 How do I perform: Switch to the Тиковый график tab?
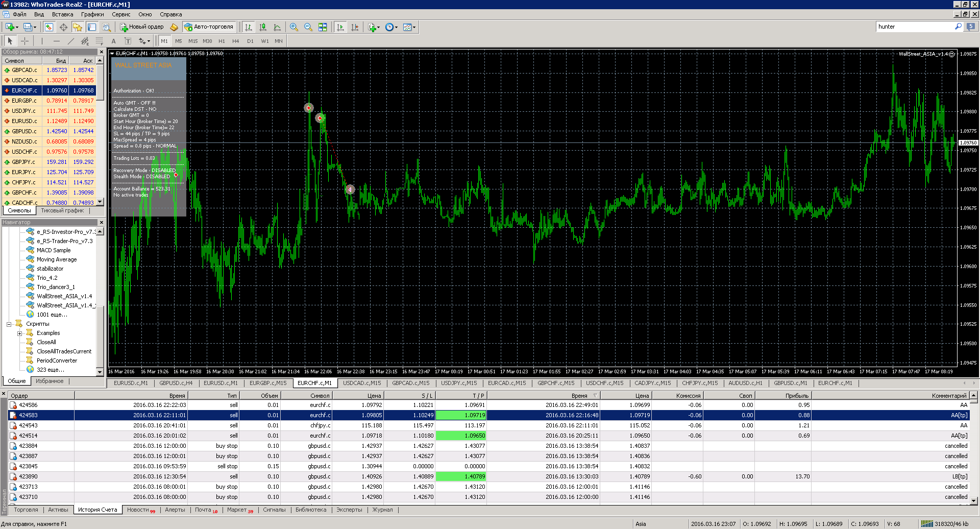click(62, 210)
